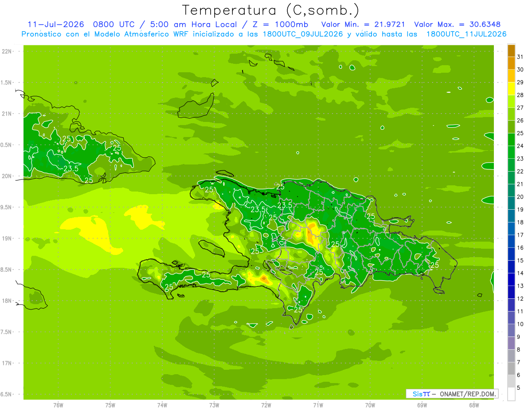
Task: Click the '25' colorbar scale label
Action: (x=520, y=133)
